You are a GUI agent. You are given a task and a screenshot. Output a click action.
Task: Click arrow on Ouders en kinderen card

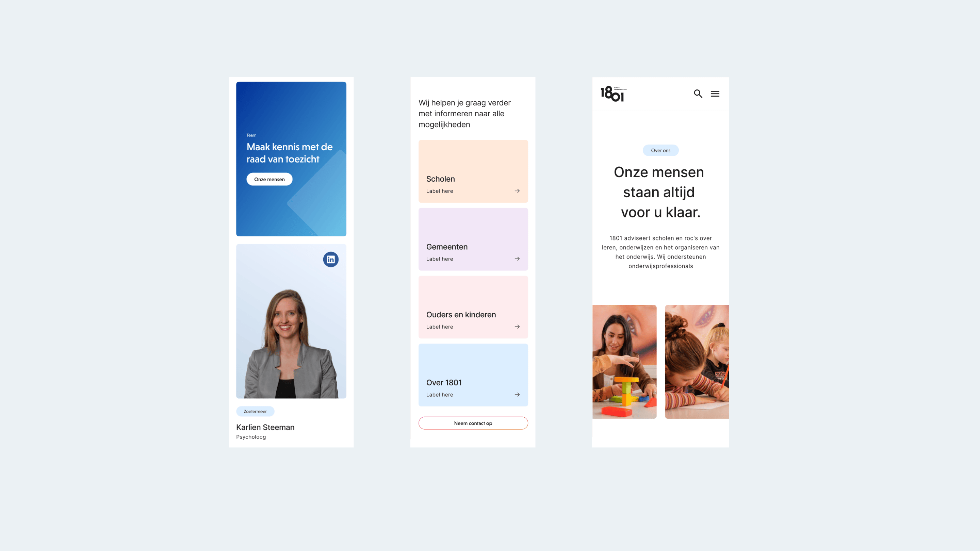[517, 326]
